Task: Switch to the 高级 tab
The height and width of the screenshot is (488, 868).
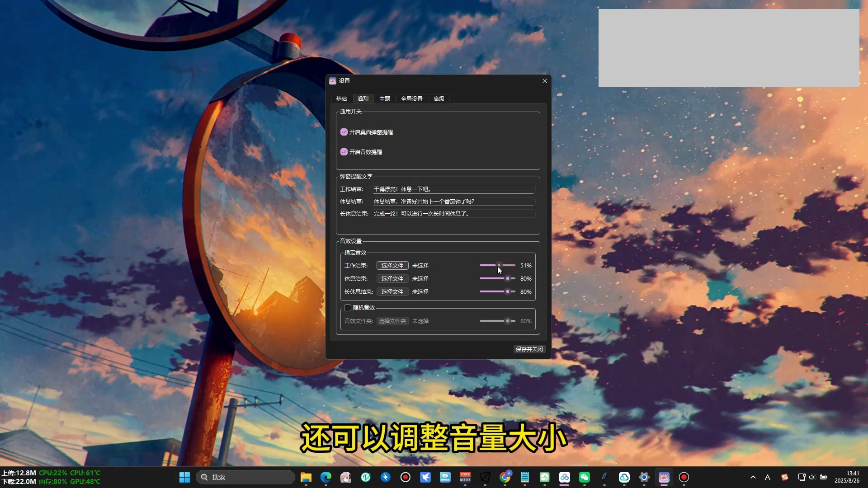Action: (x=439, y=99)
